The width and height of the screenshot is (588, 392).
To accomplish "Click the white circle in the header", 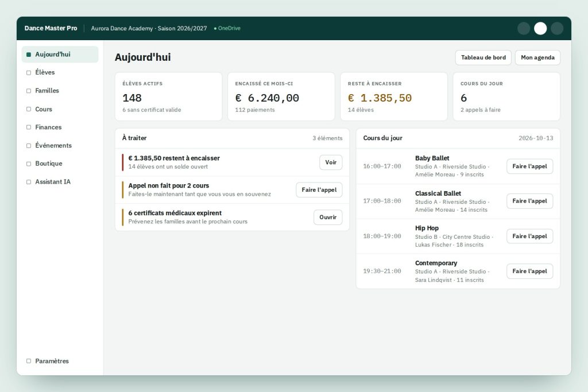I will tap(540, 29).
